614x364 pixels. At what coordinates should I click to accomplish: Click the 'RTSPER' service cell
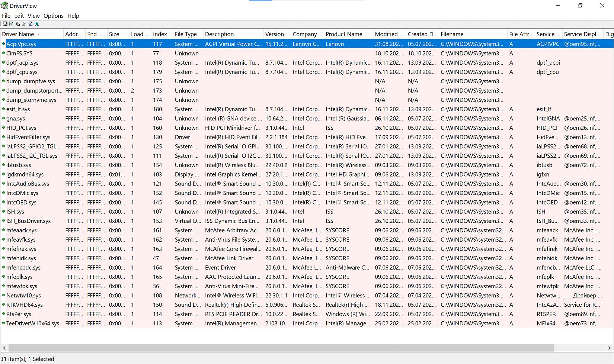coord(546,314)
